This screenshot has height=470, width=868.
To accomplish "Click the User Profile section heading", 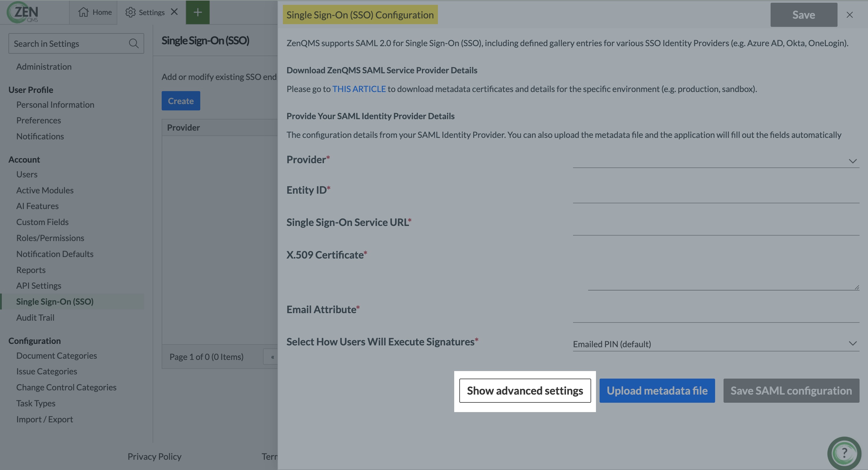I will 31,90.
